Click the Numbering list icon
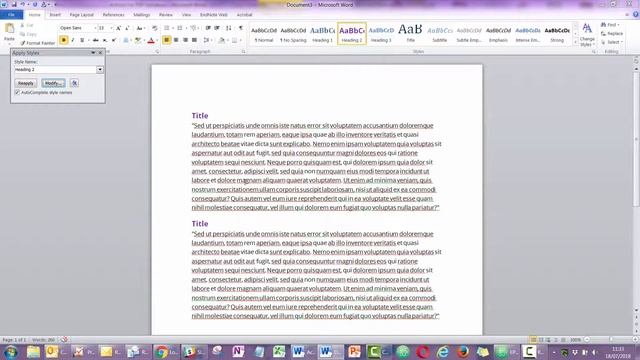The height and width of the screenshot is (360, 640). [181, 28]
